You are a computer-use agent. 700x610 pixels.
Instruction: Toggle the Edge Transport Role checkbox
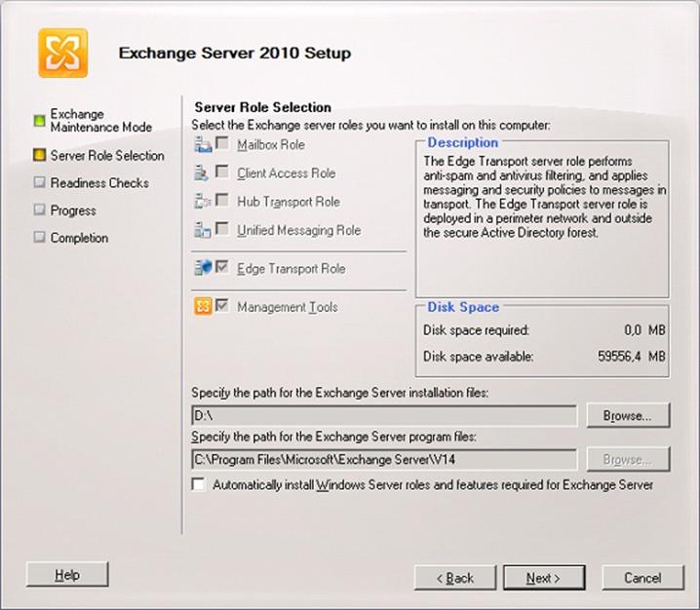tap(222, 267)
